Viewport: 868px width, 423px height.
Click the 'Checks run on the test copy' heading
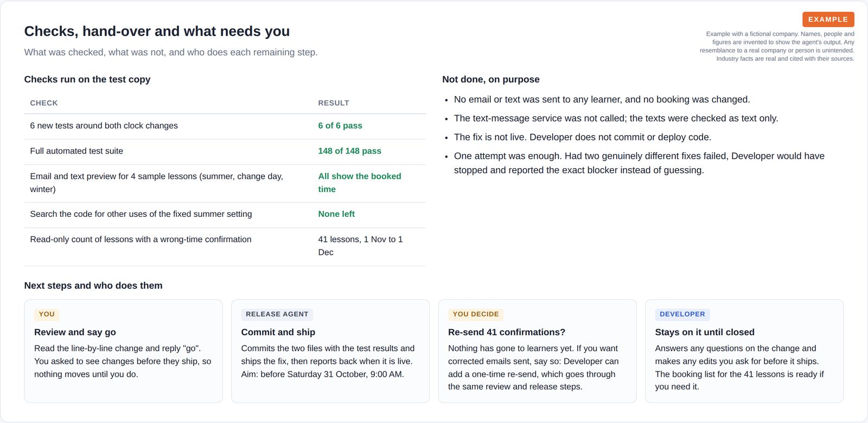(x=87, y=79)
